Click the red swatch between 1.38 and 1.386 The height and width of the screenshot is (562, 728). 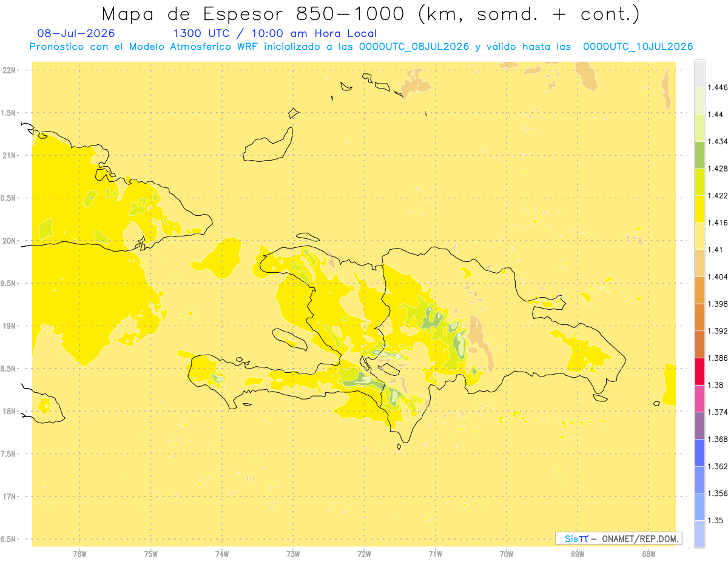pyautogui.click(x=699, y=372)
